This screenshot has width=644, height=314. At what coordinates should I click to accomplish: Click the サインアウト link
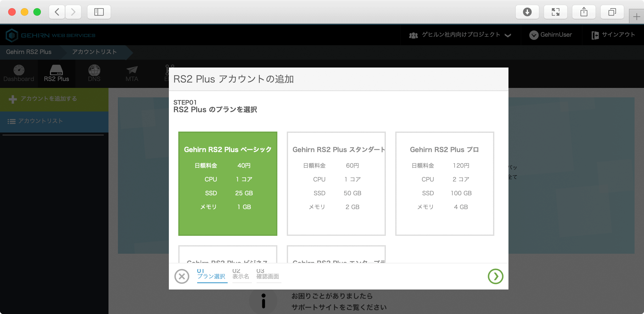(x=613, y=35)
